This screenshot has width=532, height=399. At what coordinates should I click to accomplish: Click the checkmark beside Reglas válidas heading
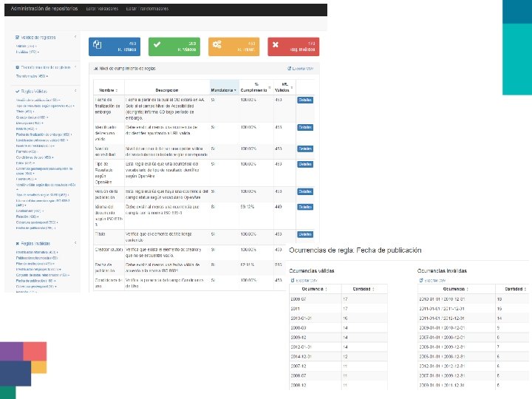point(18,92)
